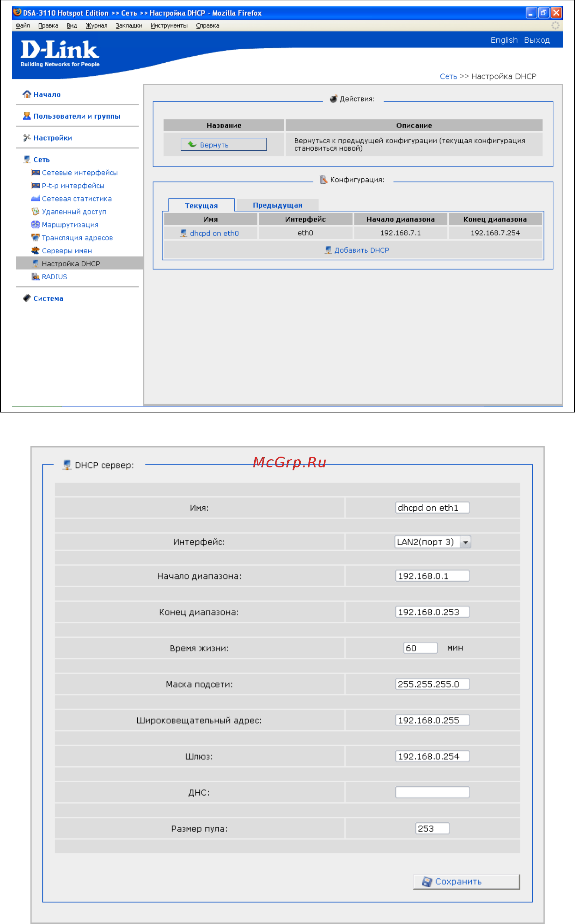Click the icon next to dhcpd on eth0
Image resolution: width=575 pixels, height=924 pixels.
tap(183, 233)
